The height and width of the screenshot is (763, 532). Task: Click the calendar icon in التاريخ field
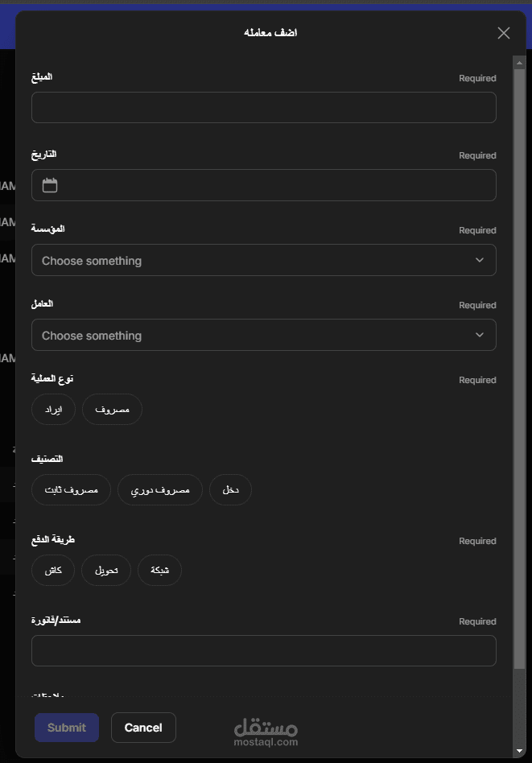pos(50,185)
